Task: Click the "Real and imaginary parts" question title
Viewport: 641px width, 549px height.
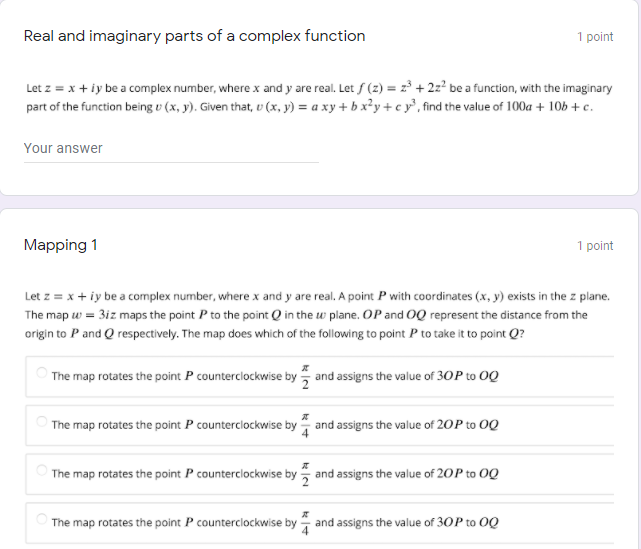Action: click(x=194, y=36)
